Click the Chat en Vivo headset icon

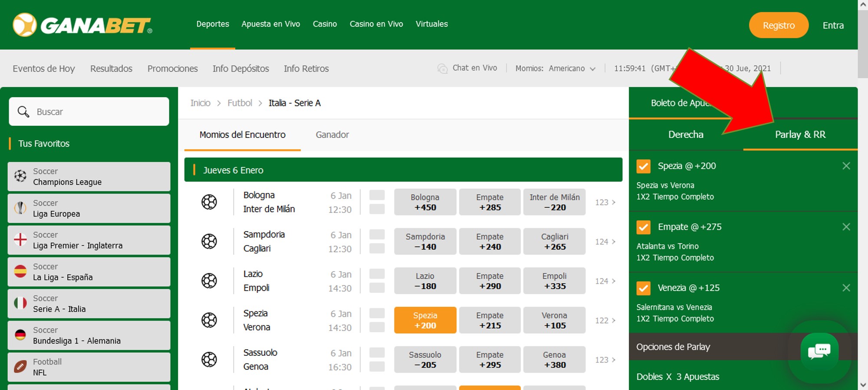click(442, 69)
